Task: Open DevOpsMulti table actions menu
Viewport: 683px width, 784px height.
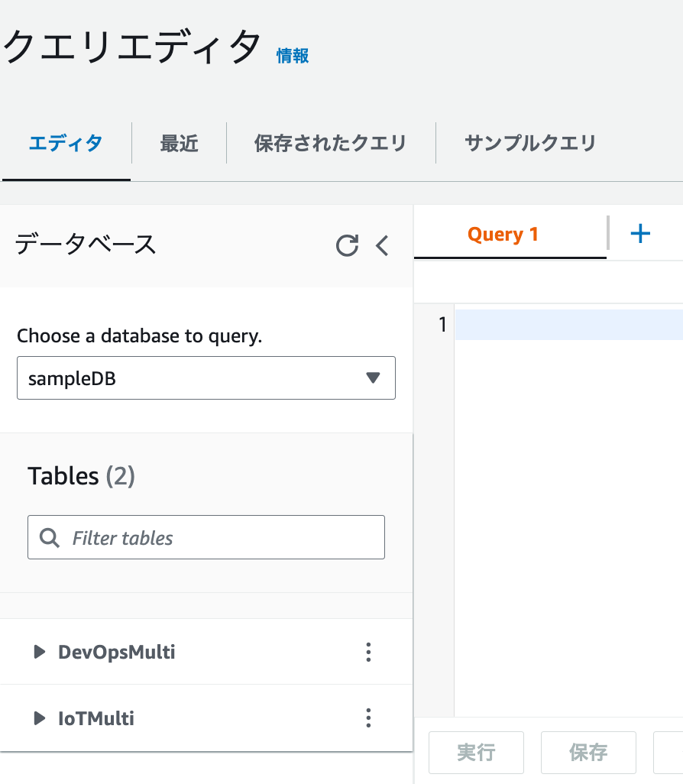Action: tap(368, 652)
